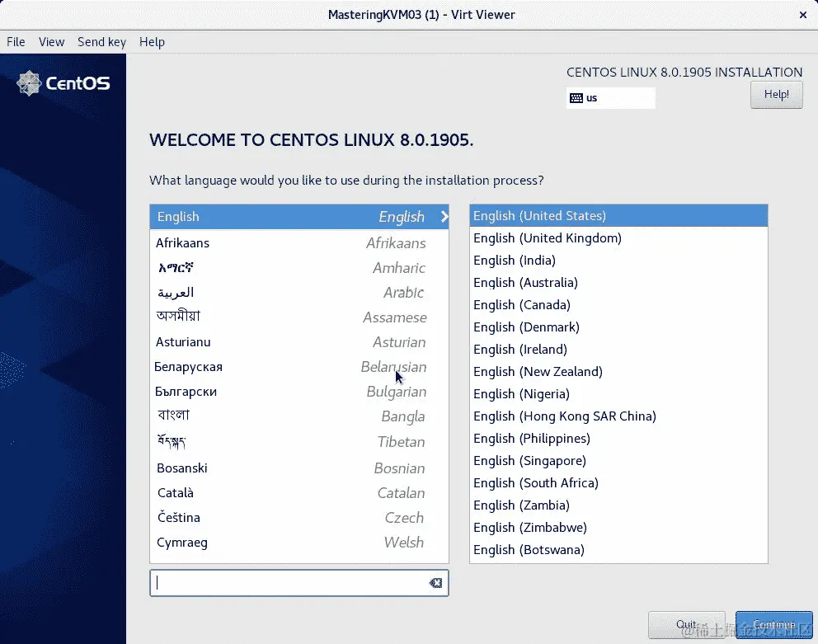Select Cymraeg (Welsh) in the language list
Screen dimensions: 818x644
[299, 543]
